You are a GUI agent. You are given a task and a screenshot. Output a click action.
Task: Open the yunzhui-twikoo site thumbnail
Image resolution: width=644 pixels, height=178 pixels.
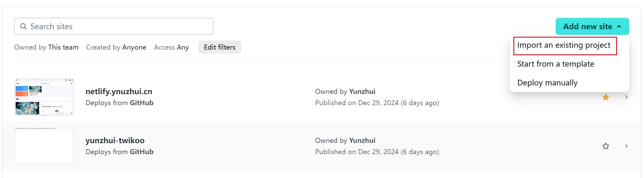point(44,146)
